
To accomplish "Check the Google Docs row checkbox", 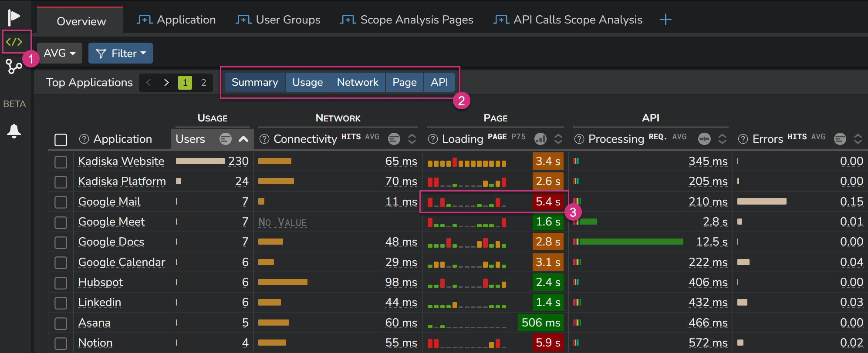I will point(61,242).
